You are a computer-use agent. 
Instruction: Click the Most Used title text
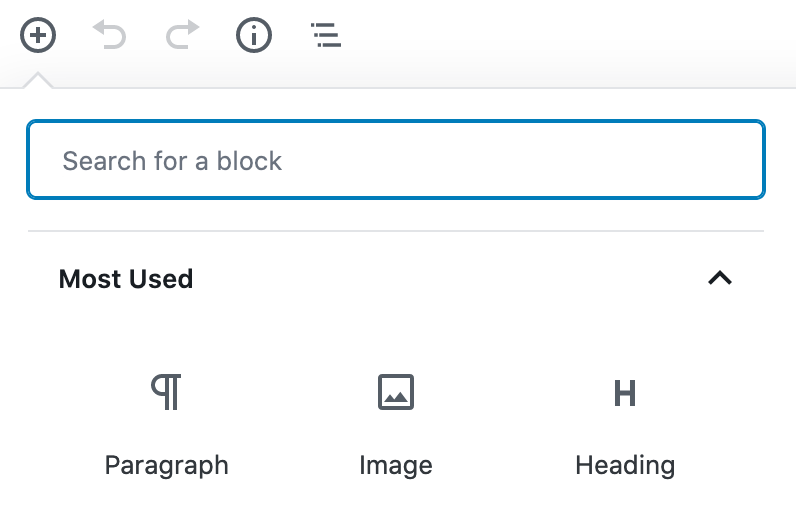coord(126,279)
